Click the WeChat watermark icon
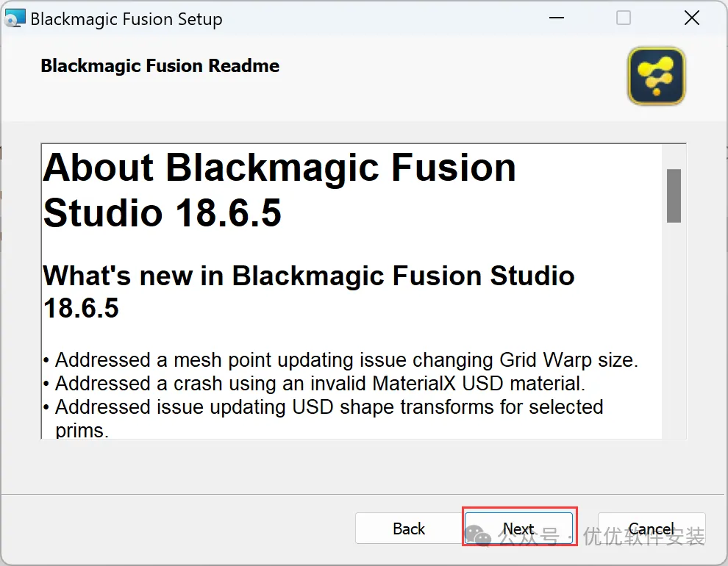The image size is (728, 566). (479, 537)
